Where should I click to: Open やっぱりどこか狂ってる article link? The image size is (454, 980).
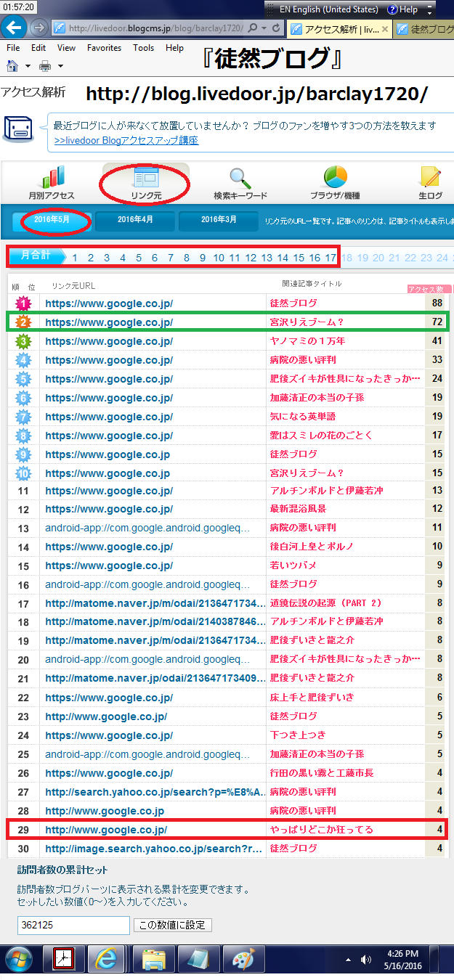(321, 829)
